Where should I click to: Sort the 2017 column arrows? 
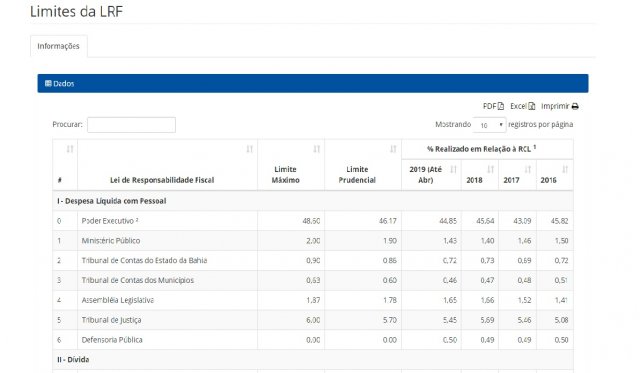click(528, 169)
